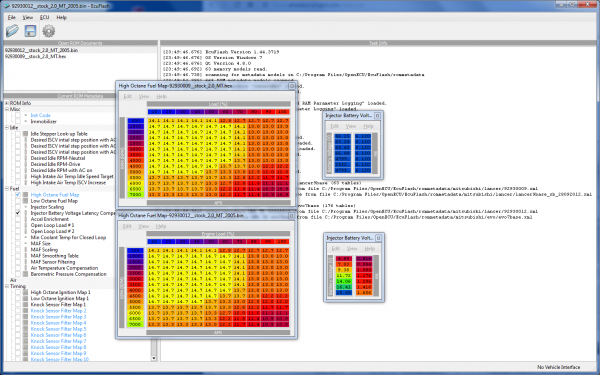Click the table icon beside Idle Stepper Look-up Table
Image resolution: width=600 pixels, height=375 pixels.
25,134
